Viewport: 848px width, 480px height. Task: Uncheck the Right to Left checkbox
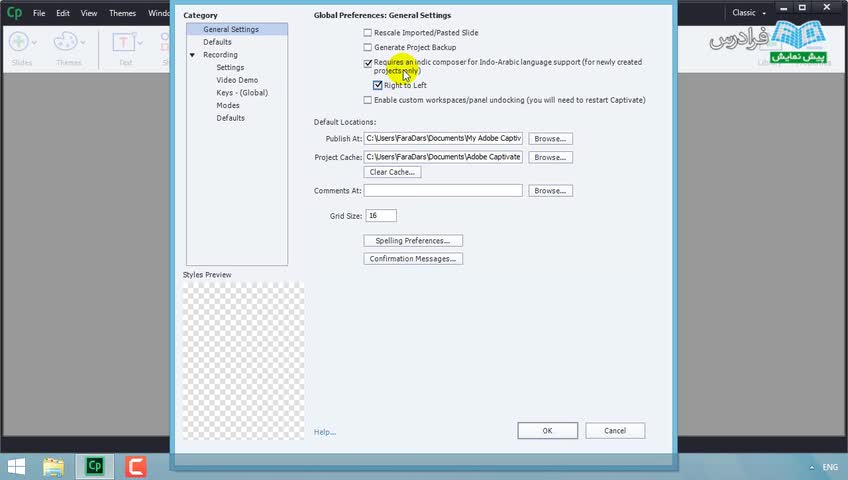377,85
